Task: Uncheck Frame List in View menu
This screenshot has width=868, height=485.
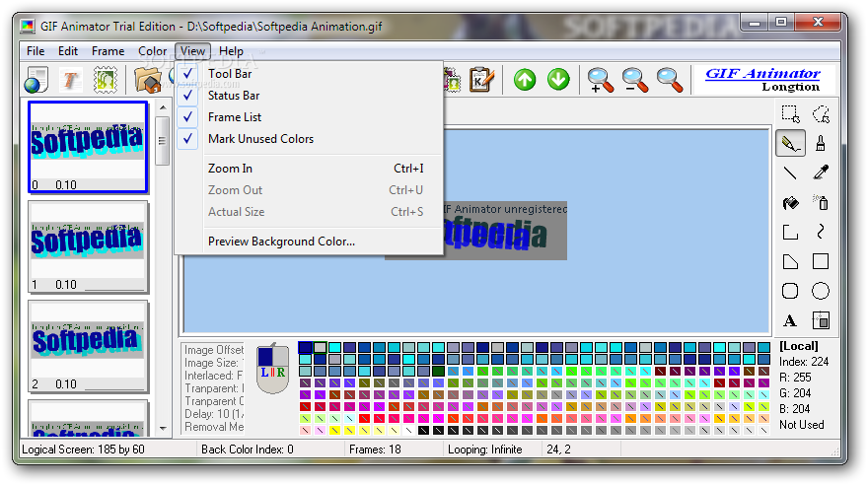Action: 309,117
